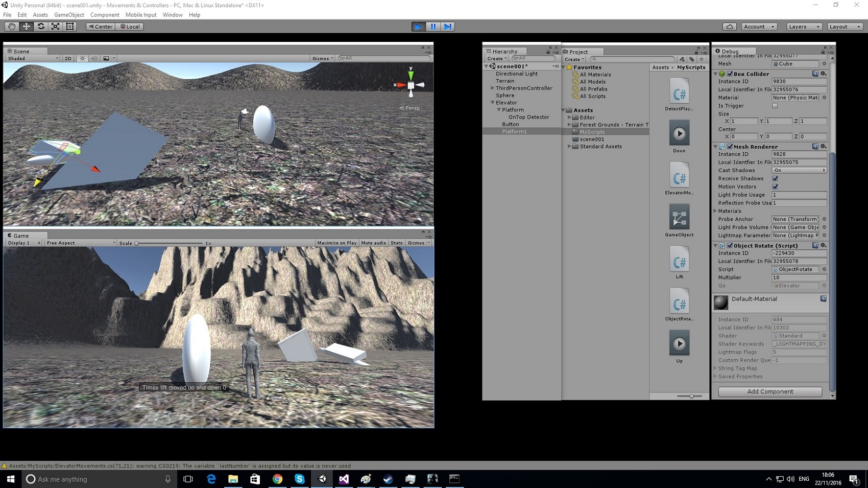Viewport: 868px width, 488px height.
Task: Toggle Box Collider enabled checkbox
Action: tap(730, 74)
